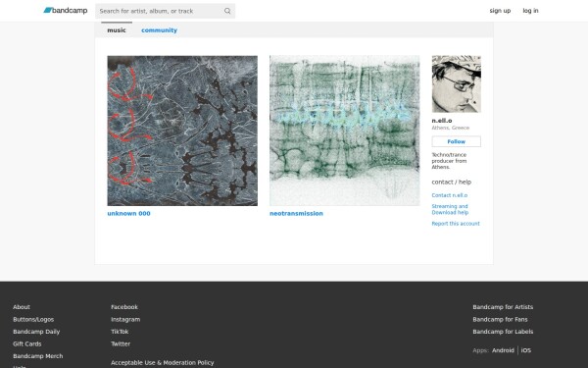Screen dimensions: 588x368
Task: Open the Gift Cards footer link
Action: (x=27, y=343)
